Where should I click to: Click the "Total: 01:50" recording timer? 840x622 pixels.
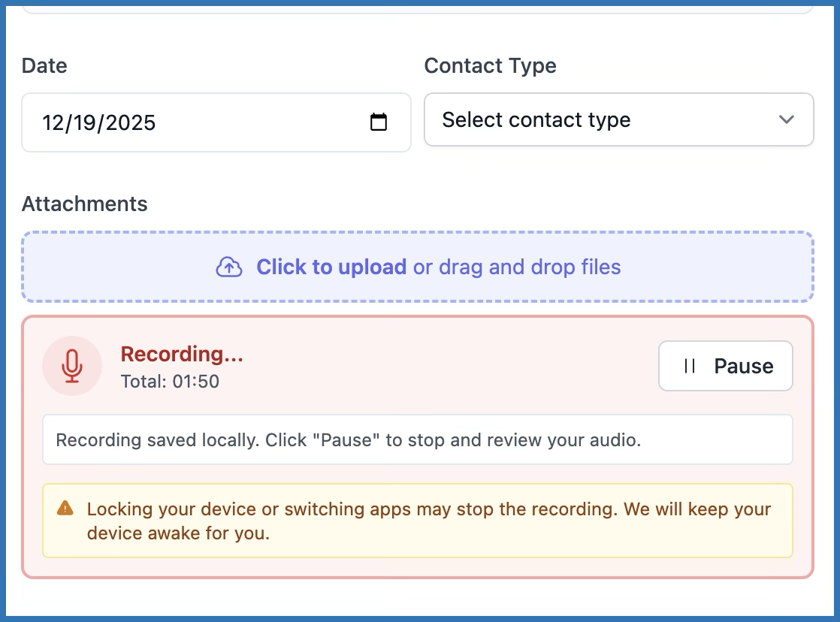pos(170,382)
